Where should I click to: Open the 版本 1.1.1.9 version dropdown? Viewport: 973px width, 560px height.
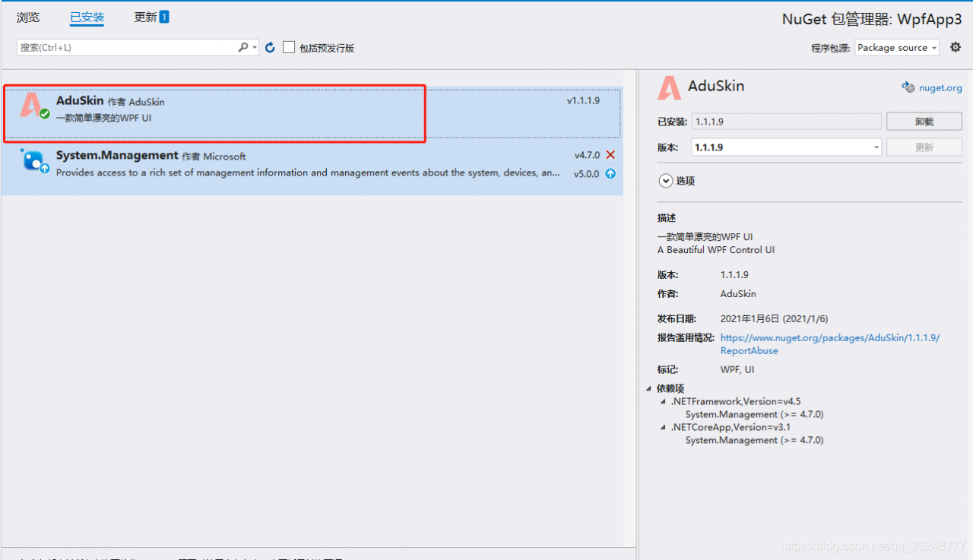pos(786,147)
